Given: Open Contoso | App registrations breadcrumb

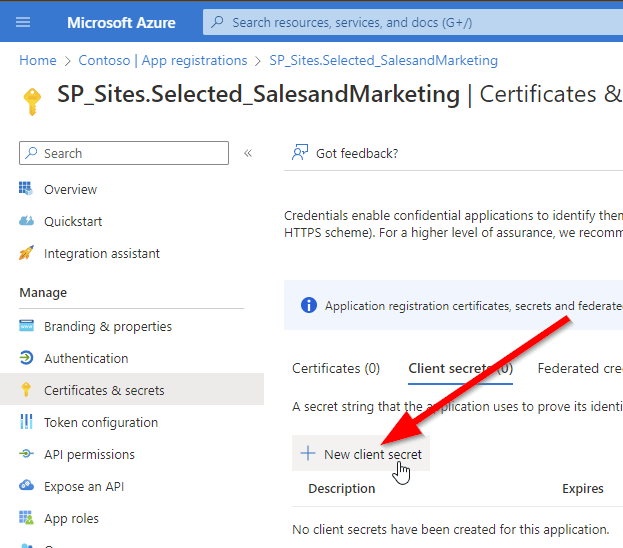Looking at the screenshot, I should coord(163,60).
